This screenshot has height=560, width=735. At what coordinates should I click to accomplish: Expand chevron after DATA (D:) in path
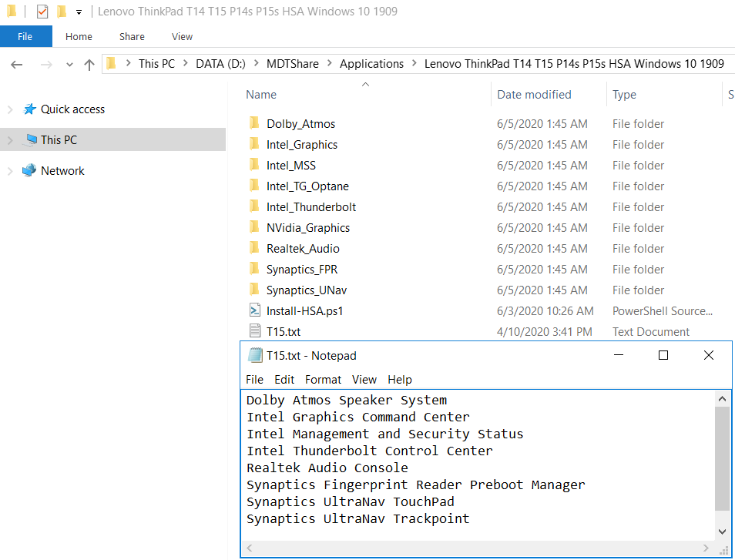pyautogui.click(x=256, y=63)
